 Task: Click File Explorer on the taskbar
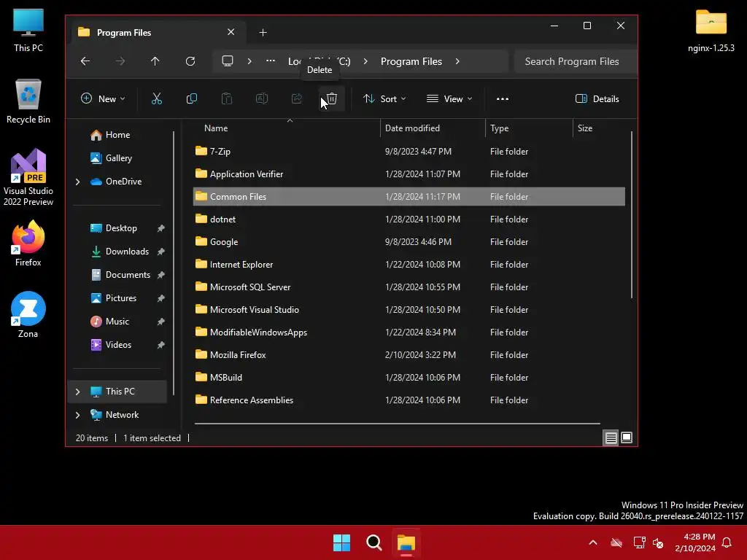click(x=406, y=542)
